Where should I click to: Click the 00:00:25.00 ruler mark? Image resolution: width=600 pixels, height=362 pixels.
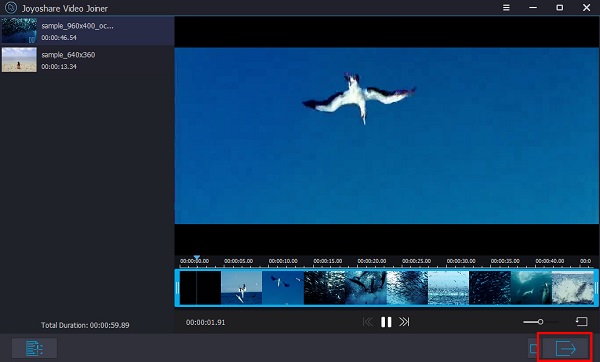[416, 261]
